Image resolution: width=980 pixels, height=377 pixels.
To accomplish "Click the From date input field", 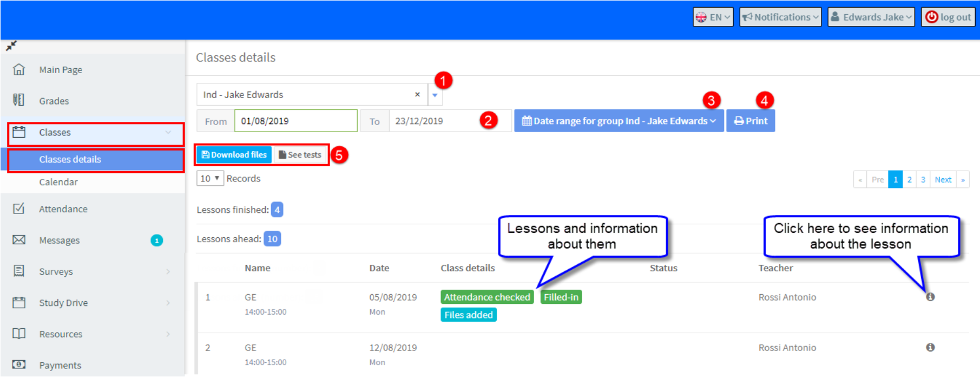I will 295,121.
